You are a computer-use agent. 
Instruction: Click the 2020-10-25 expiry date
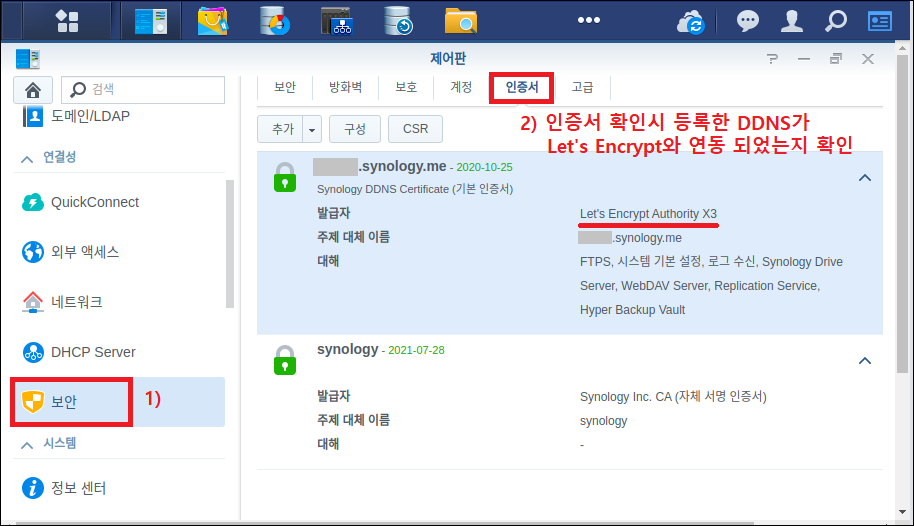(x=484, y=167)
